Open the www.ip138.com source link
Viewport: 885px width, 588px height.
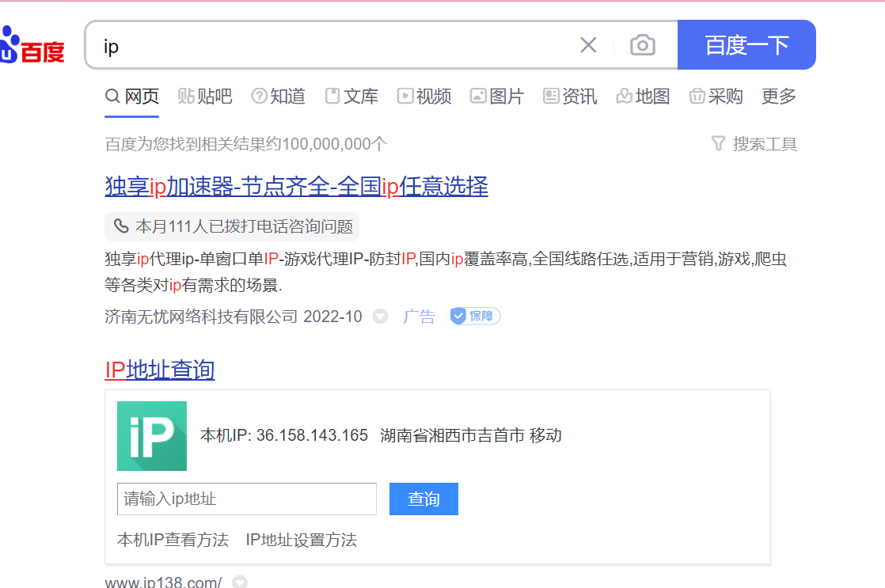pos(164,581)
